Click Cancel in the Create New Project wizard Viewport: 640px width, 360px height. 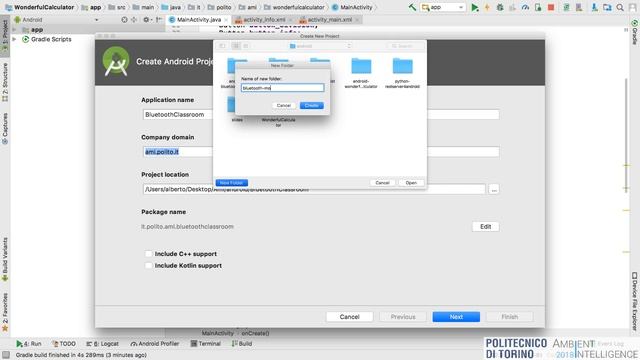pos(349,317)
